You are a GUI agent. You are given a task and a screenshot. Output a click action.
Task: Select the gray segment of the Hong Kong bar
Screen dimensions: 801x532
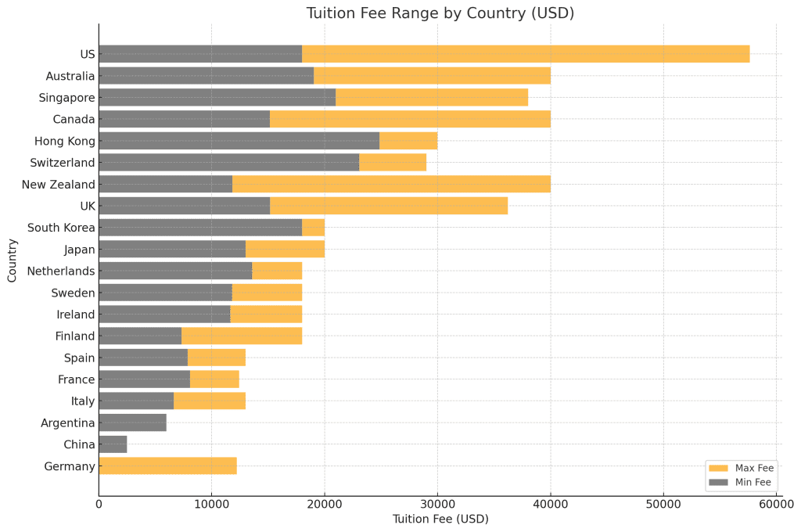coord(239,141)
